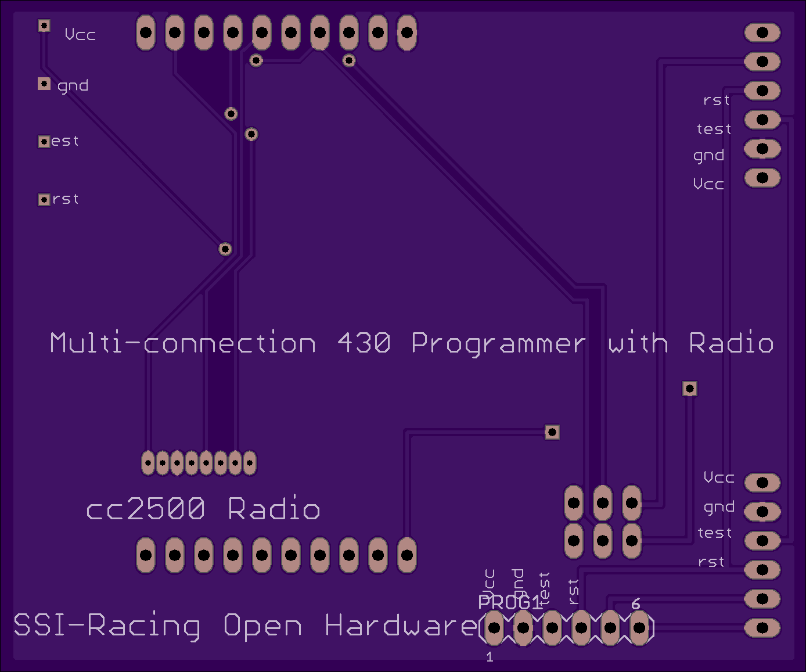This screenshot has width=806, height=672.
Task: Click pin number '1' below the PROG1 header
Action: pos(490,657)
